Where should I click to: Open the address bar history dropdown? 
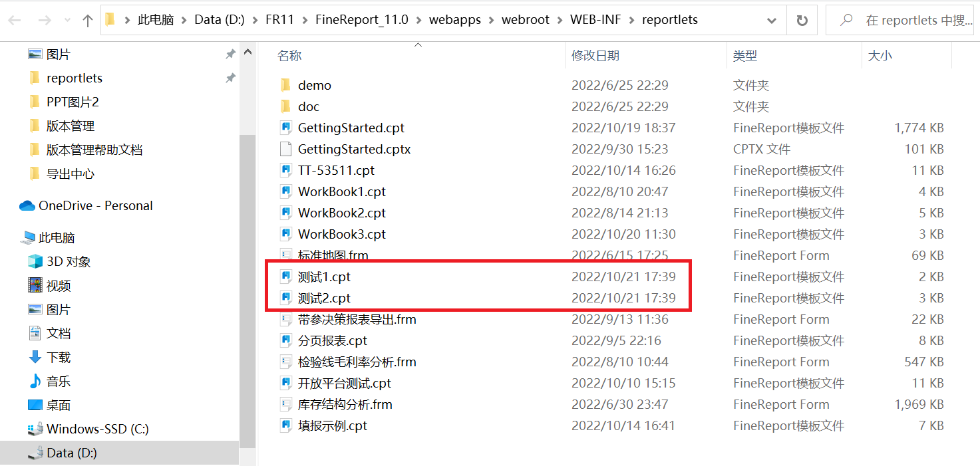coord(772,21)
